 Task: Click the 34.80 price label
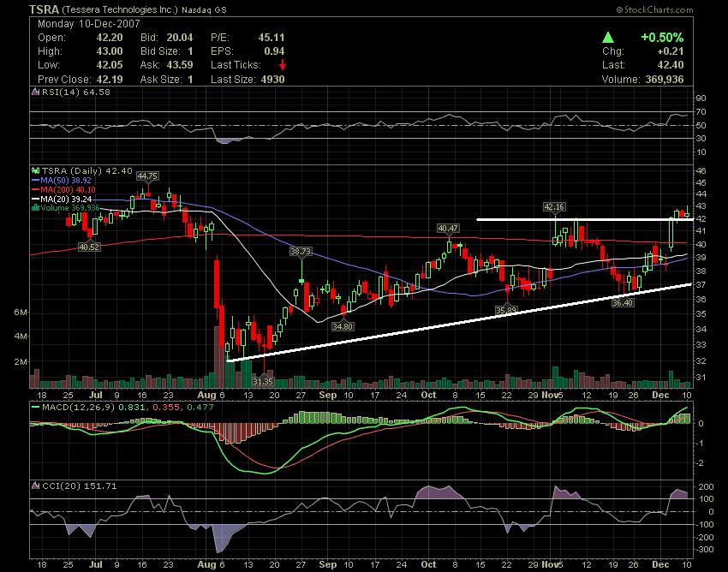[343, 326]
